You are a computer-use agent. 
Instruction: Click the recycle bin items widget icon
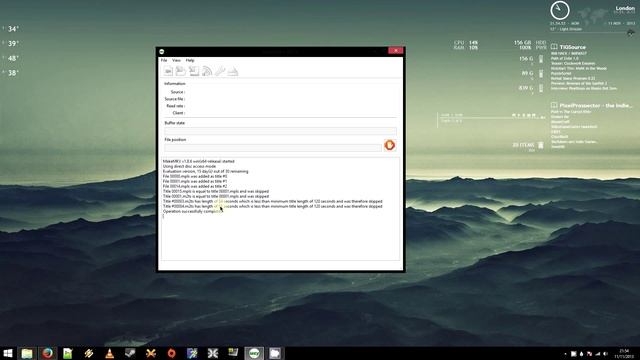click(540, 145)
